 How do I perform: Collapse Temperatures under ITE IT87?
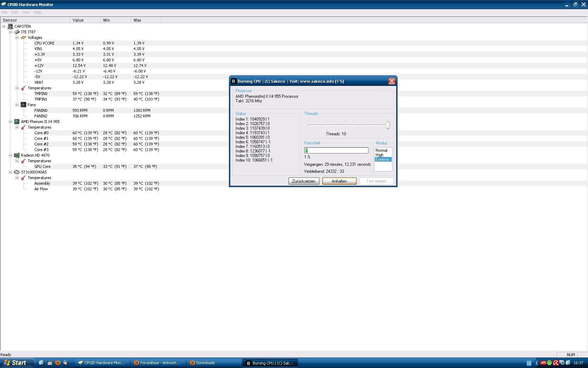pyautogui.click(x=17, y=88)
